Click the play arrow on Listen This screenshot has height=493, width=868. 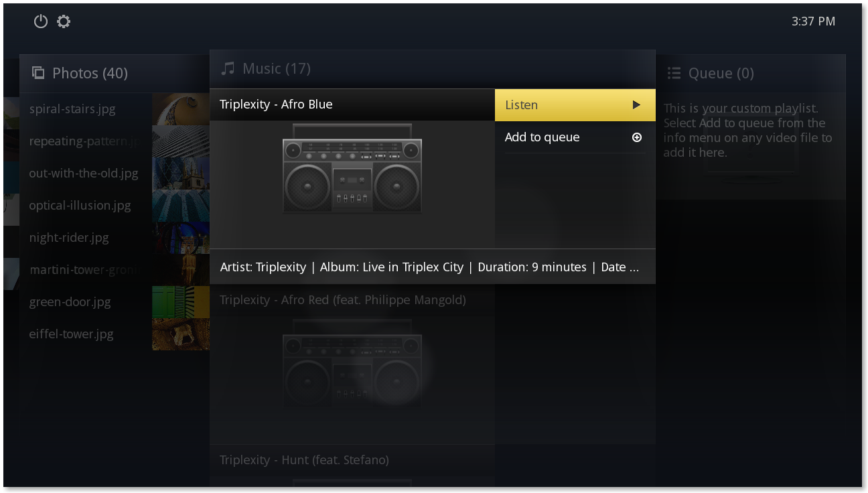(x=636, y=104)
